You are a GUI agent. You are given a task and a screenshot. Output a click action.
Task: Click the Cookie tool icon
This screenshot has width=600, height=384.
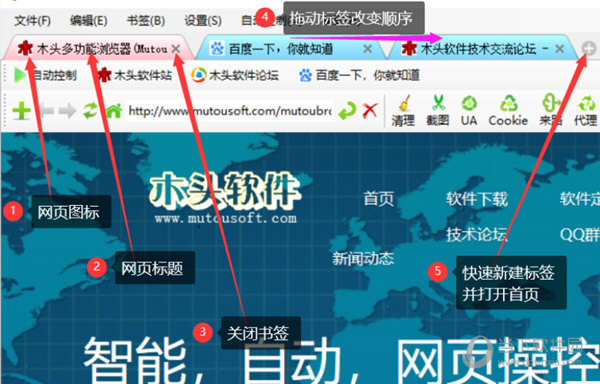pos(508,111)
